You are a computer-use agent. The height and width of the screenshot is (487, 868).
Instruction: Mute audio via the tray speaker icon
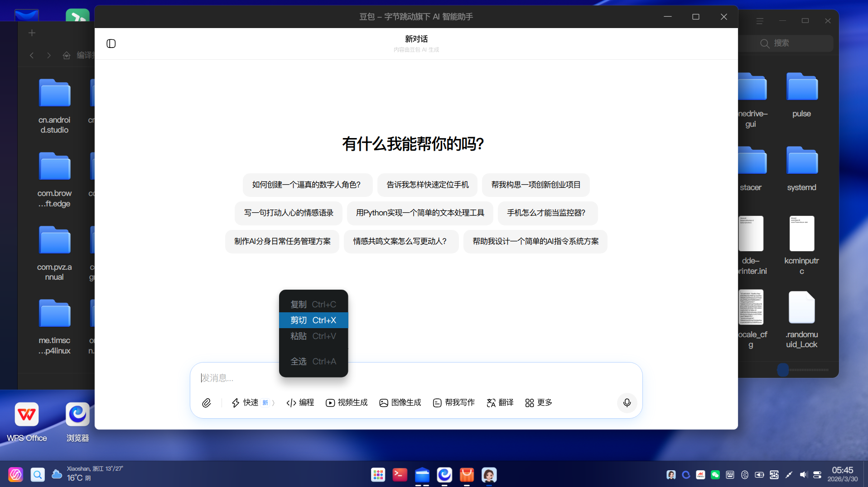click(x=804, y=475)
